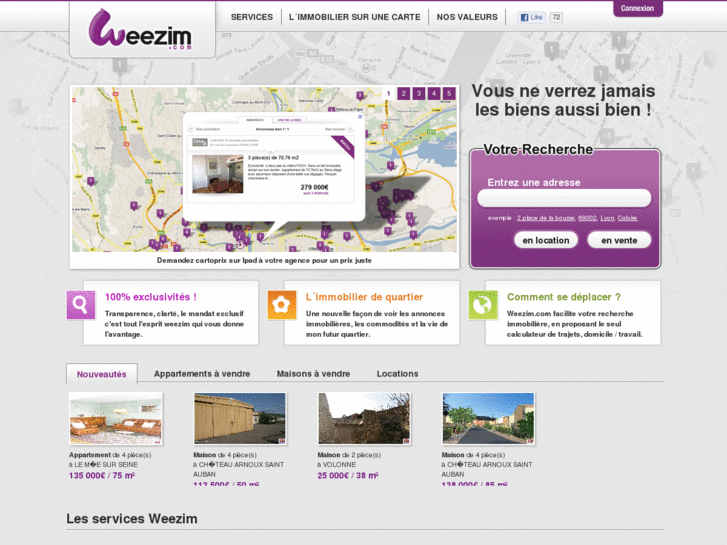Open the Le Mée sur Seine apartment thumbnail
The height and width of the screenshot is (545, 727).
coord(115,418)
